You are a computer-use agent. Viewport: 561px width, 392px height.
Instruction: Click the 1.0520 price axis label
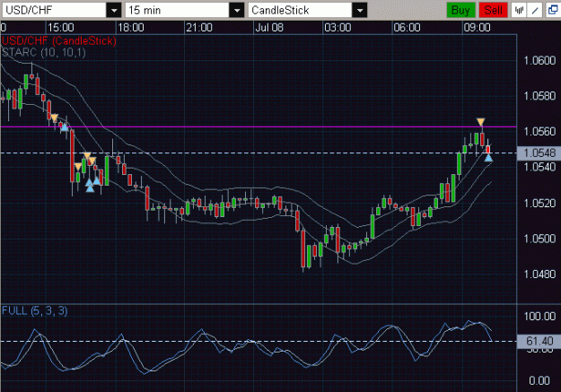click(x=539, y=203)
